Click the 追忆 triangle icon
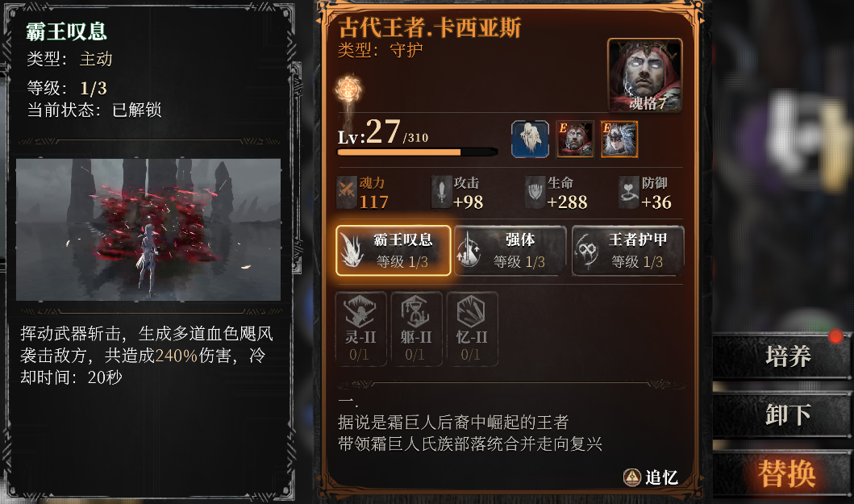The width and height of the screenshot is (854, 504). tap(631, 477)
